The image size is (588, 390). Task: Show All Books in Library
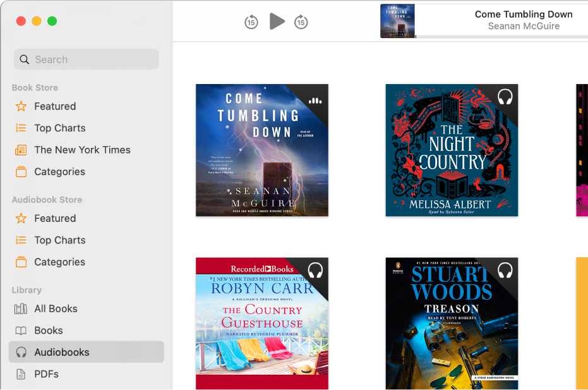pyautogui.click(x=87, y=308)
